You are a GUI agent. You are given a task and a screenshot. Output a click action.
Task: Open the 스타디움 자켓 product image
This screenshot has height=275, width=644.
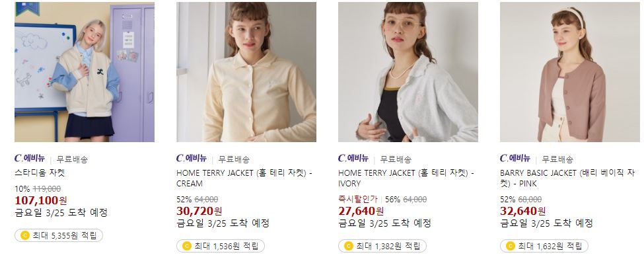coord(85,72)
